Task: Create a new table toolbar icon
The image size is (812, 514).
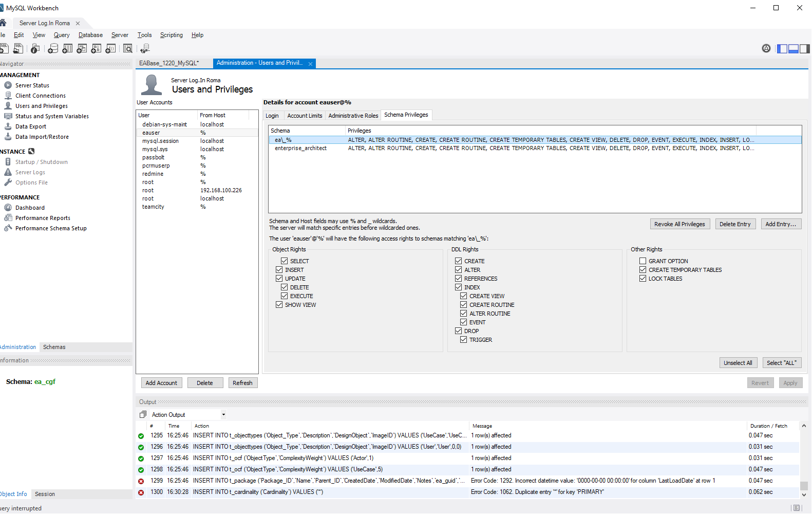Action: click(67, 48)
